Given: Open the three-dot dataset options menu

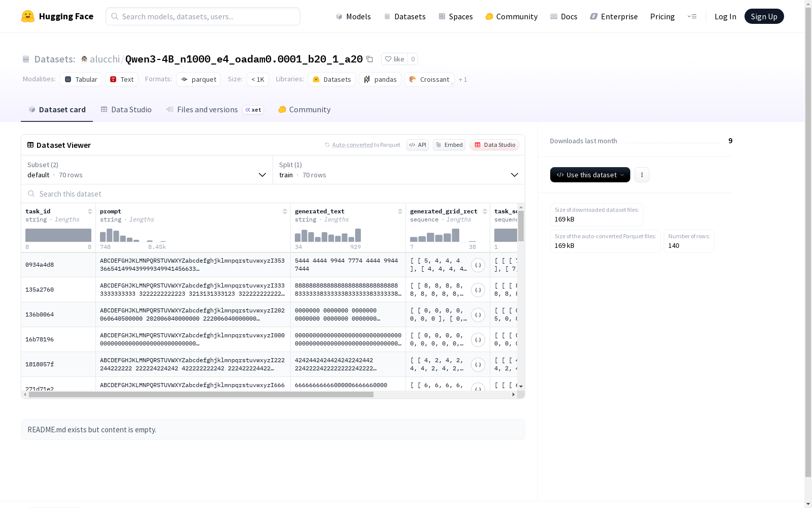Looking at the screenshot, I should click(642, 175).
